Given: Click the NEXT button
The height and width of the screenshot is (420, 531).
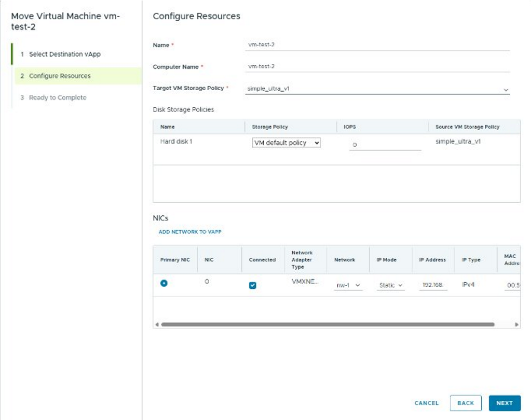Looking at the screenshot, I should point(504,403).
